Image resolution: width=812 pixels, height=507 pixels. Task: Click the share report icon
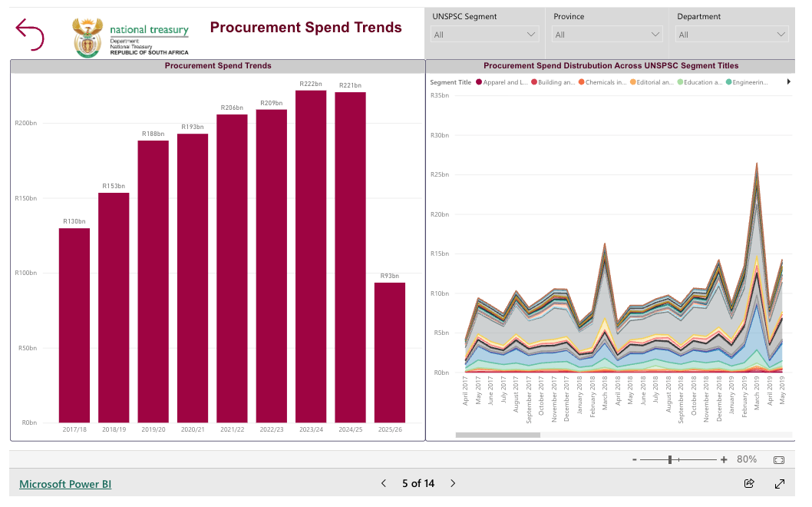point(749,483)
